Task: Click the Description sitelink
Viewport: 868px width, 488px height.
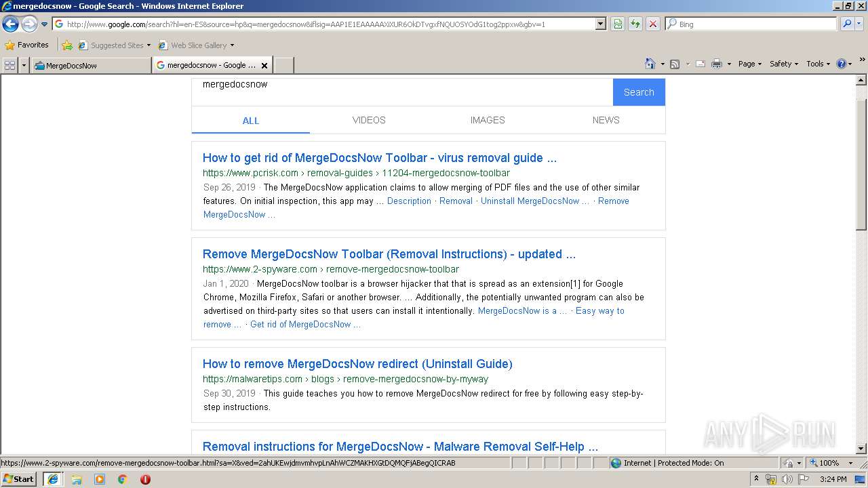Action: [x=409, y=201]
